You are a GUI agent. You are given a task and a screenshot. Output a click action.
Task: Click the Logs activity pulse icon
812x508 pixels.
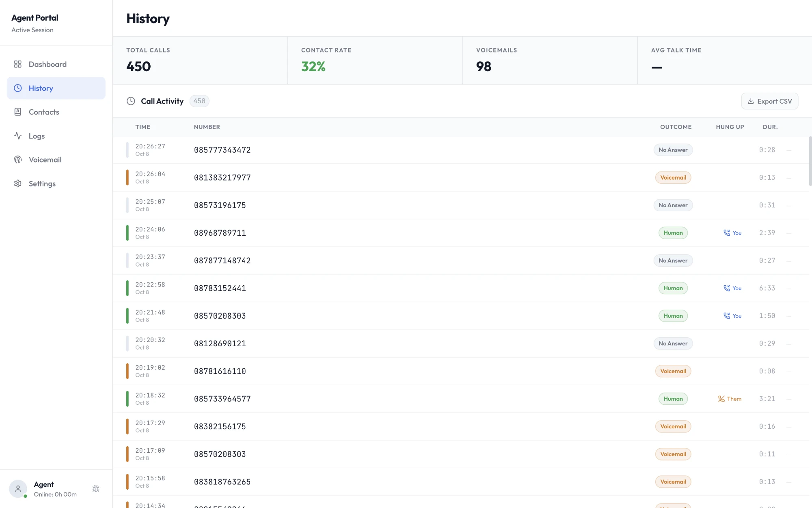[x=17, y=136]
